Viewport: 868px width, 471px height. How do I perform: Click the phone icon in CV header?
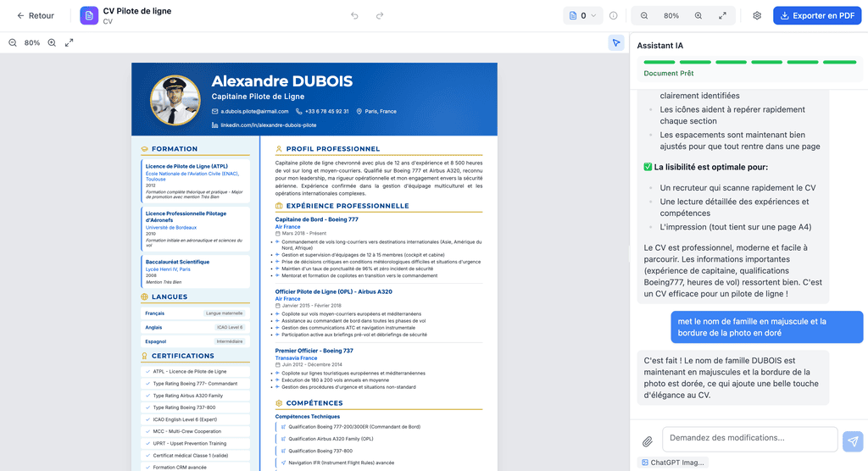pos(299,111)
